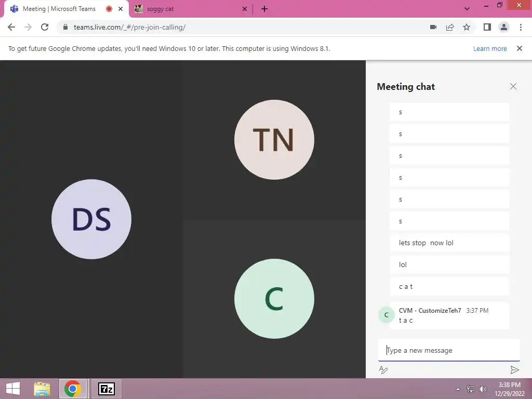532x399 pixels.
Task: Open the taskbar clock and date
Action: pos(509,389)
